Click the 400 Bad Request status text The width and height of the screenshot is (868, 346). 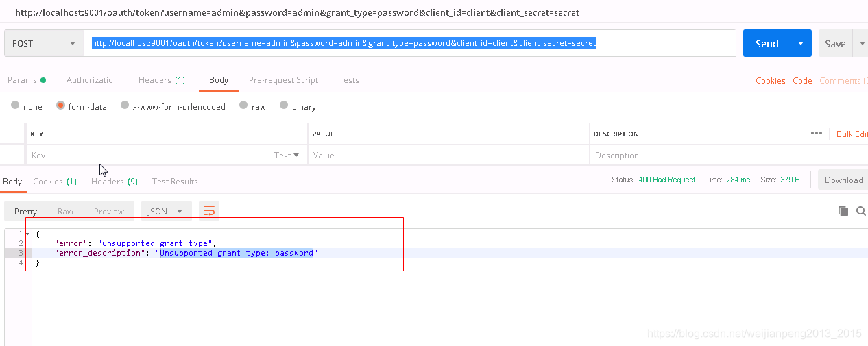(x=666, y=180)
